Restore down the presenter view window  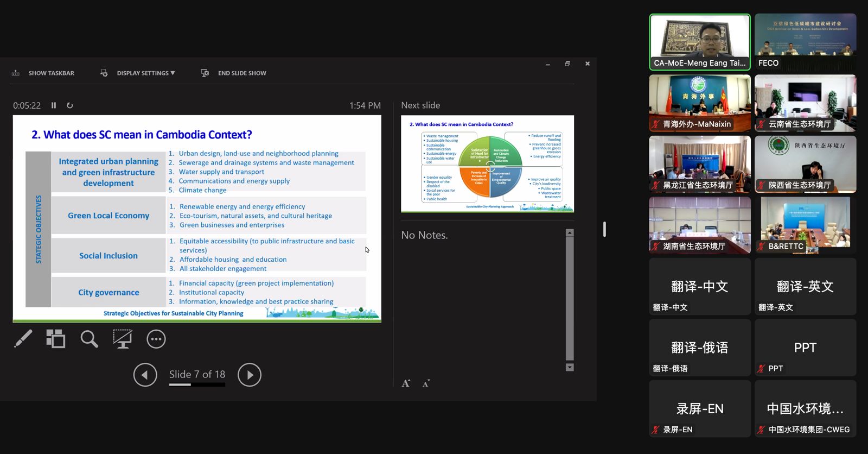click(x=567, y=64)
